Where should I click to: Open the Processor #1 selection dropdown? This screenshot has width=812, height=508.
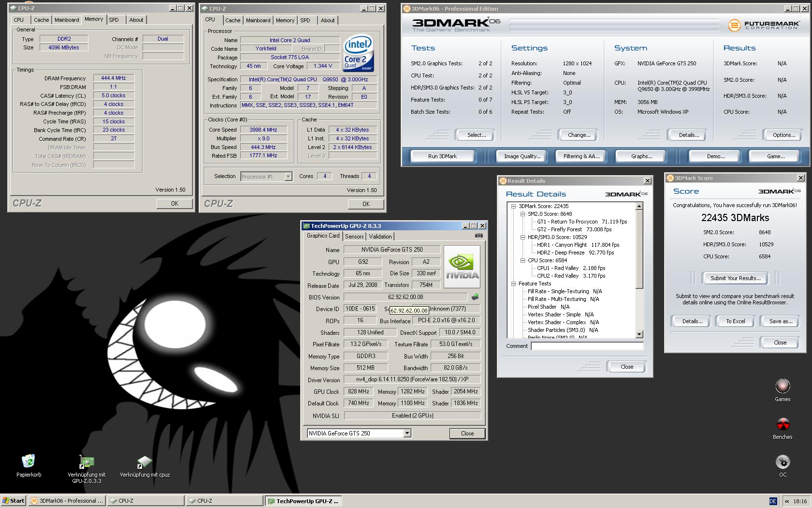click(x=288, y=177)
